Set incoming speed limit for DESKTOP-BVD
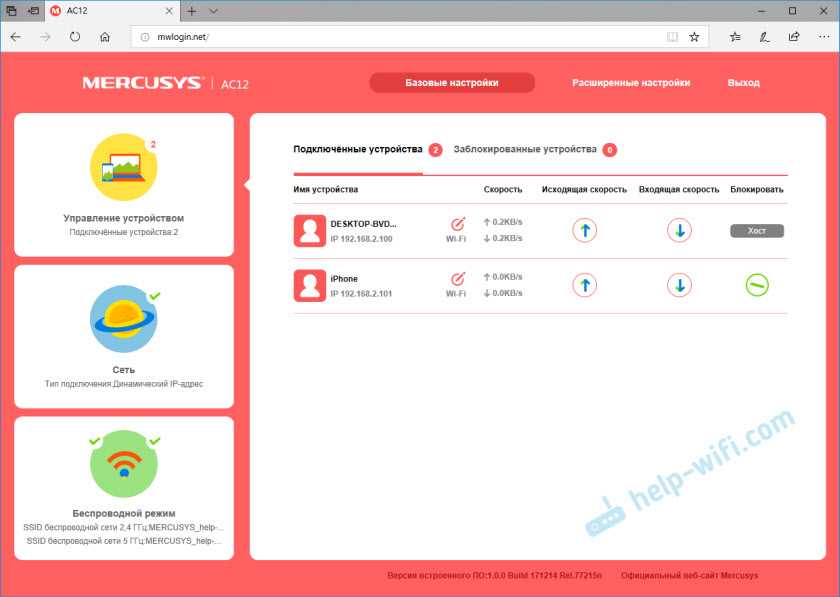Viewport: 840px width, 597px height. 679,230
